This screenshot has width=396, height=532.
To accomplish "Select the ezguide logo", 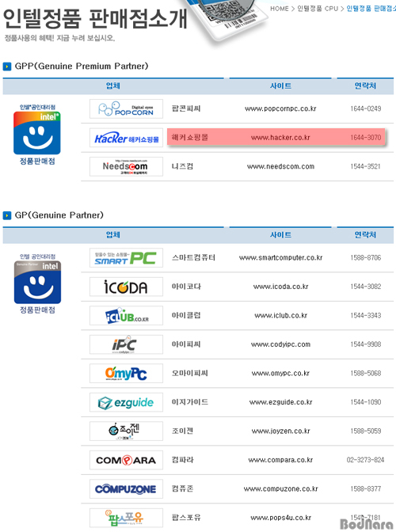I will pos(126,402).
